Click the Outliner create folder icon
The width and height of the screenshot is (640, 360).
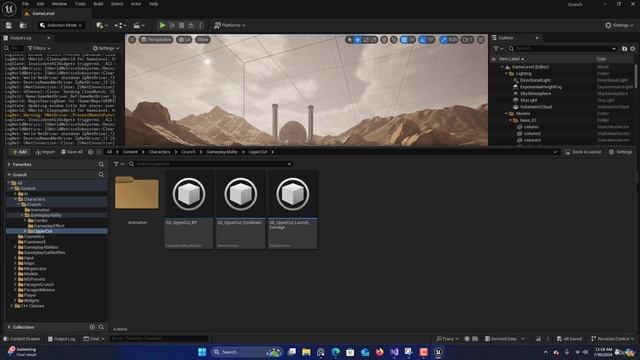(624, 49)
